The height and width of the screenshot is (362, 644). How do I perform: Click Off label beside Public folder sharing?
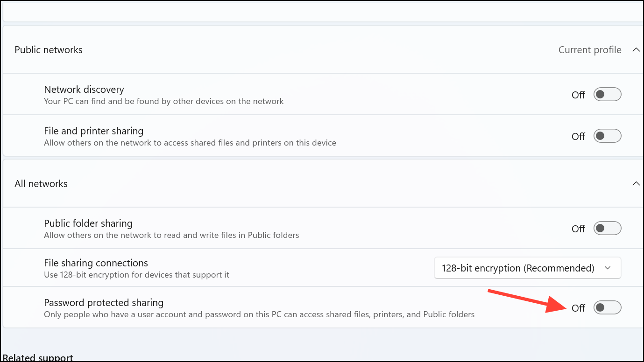(x=578, y=229)
